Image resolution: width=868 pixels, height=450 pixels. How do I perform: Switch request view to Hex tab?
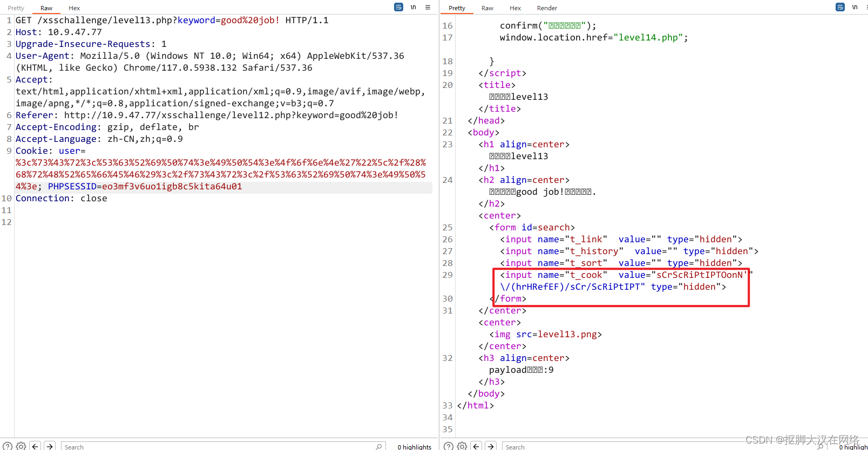(x=74, y=8)
